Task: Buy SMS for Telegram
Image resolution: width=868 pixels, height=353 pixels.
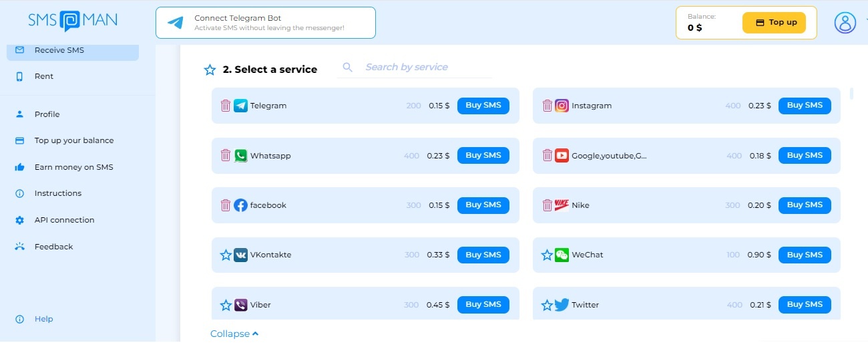Action: (483, 106)
